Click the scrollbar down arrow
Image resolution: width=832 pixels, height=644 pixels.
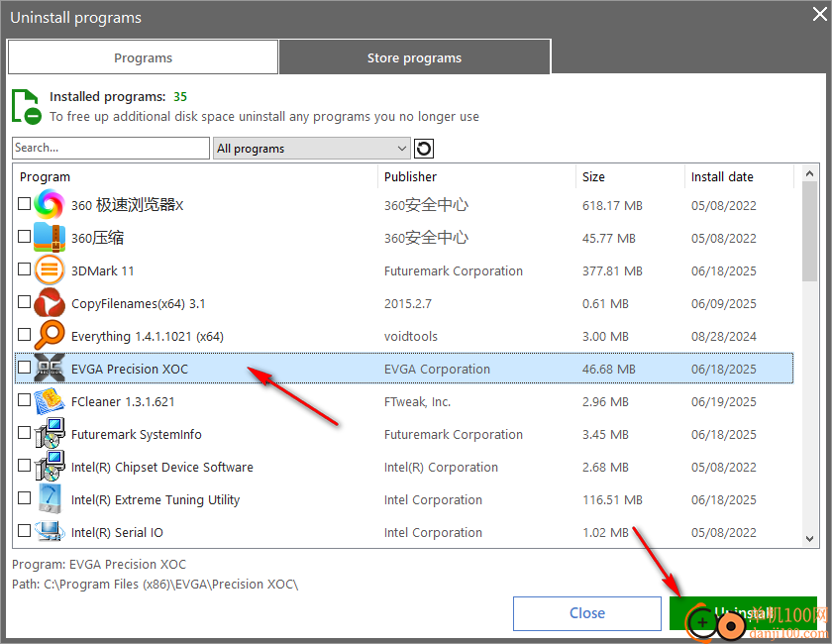[x=809, y=538]
